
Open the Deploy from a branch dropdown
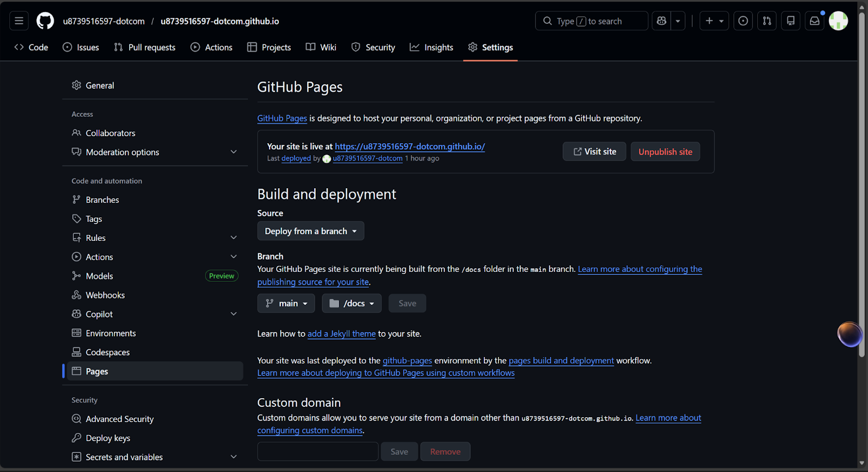point(310,231)
